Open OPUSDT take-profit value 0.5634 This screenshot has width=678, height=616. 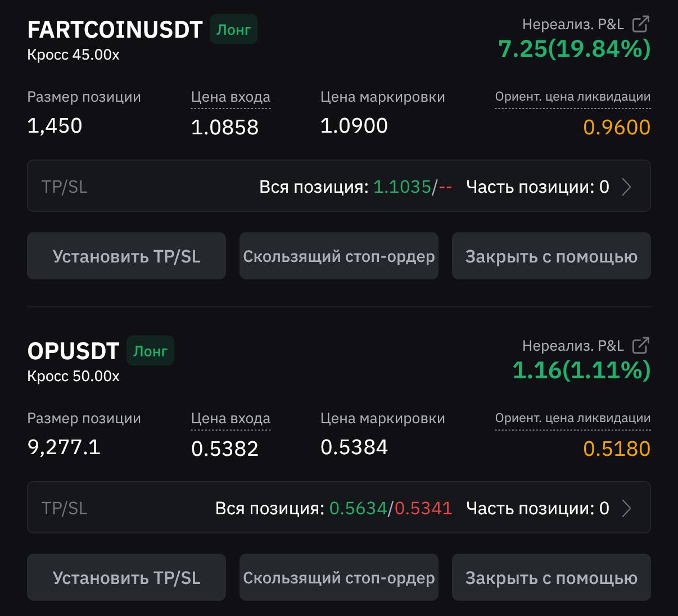[x=358, y=508]
